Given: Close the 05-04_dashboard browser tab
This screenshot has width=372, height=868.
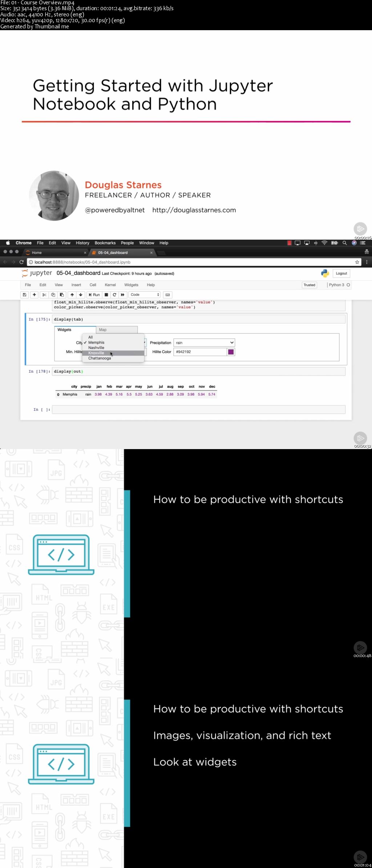Looking at the screenshot, I should point(151,252).
